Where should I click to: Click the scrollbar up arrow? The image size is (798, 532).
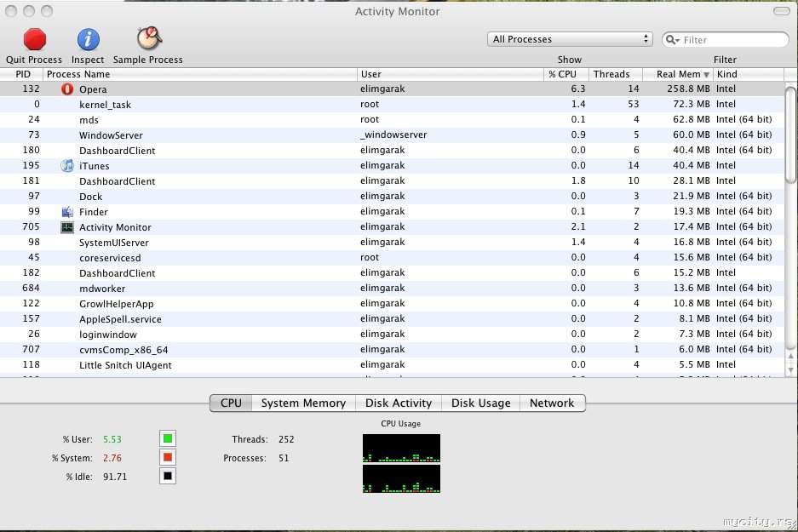tap(790, 357)
